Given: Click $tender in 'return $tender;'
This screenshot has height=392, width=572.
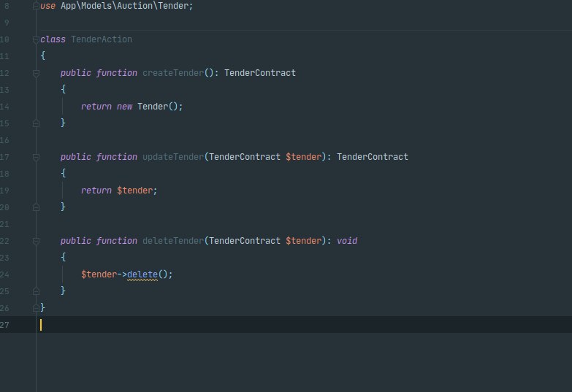Looking at the screenshot, I should coord(134,191).
